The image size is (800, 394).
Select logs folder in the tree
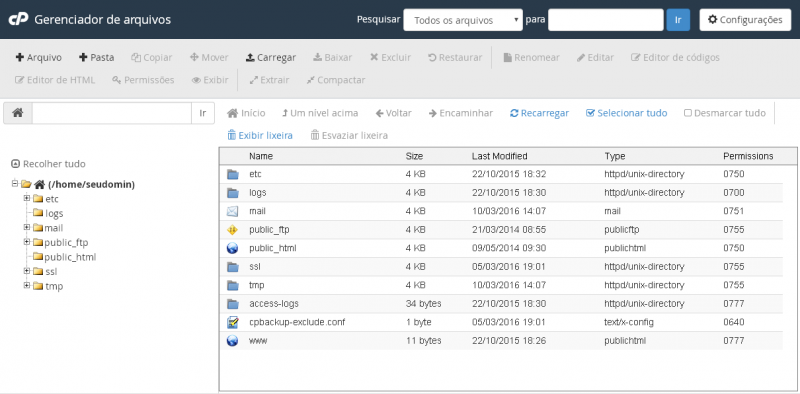pyautogui.click(x=54, y=214)
